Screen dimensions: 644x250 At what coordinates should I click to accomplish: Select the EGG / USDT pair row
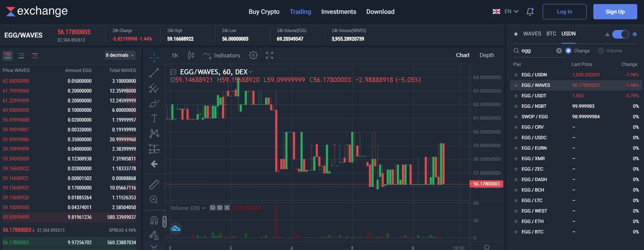(576, 96)
